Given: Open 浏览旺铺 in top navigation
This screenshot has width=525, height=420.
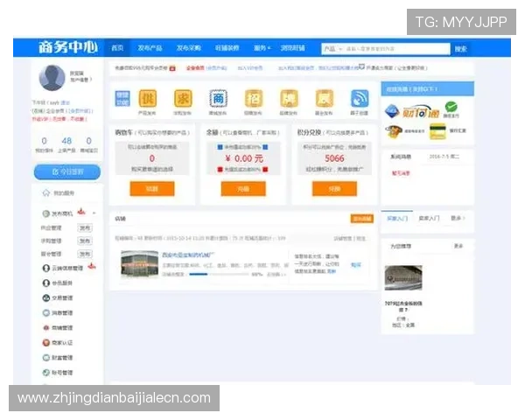Looking at the screenshot, I should point(292,48).
